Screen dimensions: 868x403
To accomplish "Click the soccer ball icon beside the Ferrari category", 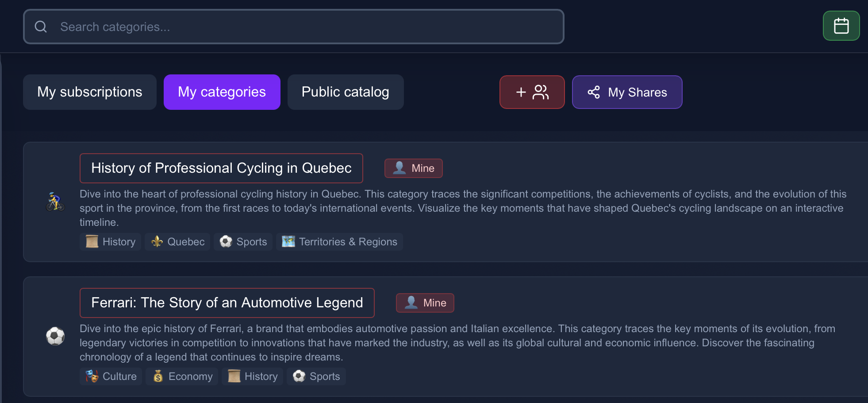I will pos(55,336).
